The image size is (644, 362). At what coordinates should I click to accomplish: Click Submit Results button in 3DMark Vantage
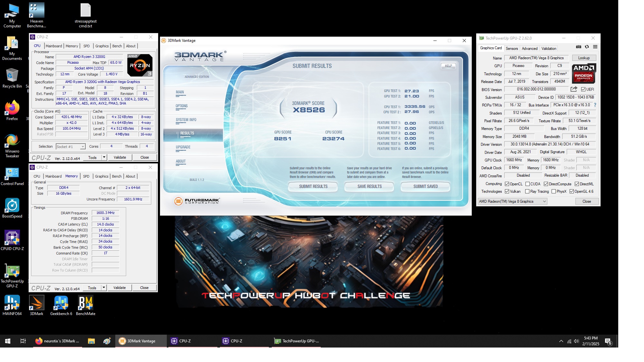(x=313, y=186)
